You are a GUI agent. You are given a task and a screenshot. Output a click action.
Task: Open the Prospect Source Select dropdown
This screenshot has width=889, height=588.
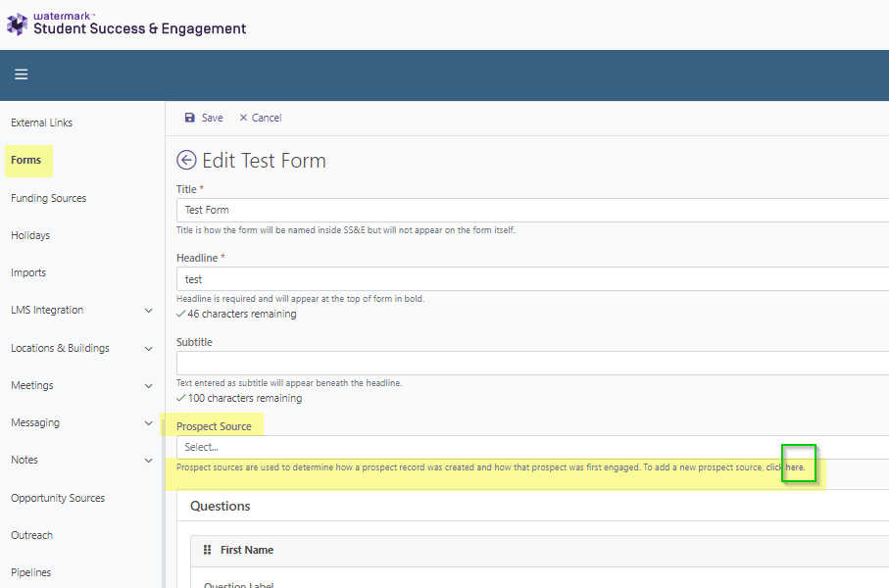(x=532, y=447)
